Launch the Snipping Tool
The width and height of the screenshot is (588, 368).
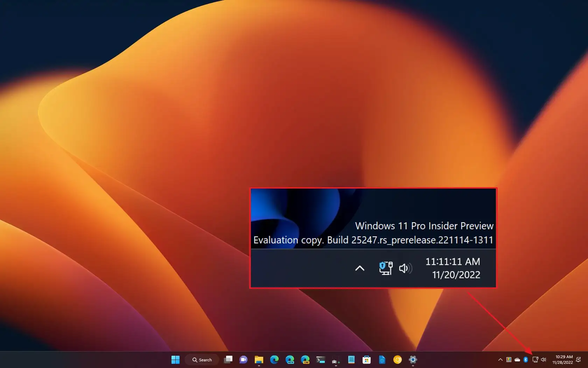335,360
